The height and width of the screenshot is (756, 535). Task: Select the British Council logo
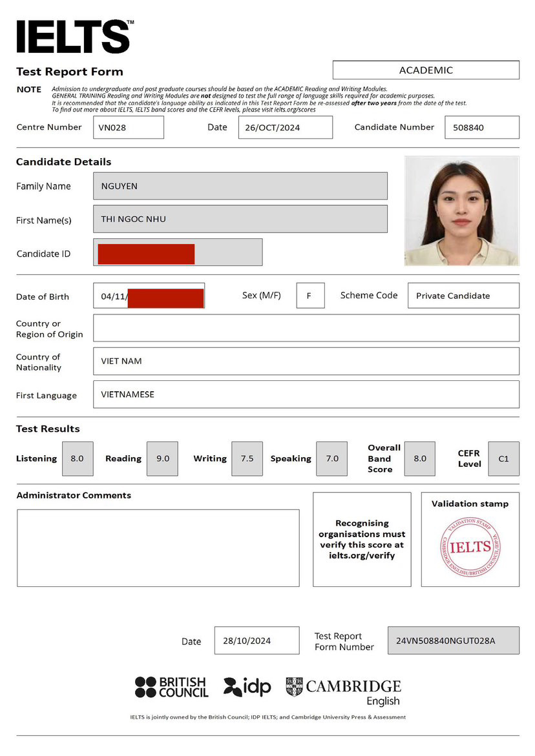[171, 687]
